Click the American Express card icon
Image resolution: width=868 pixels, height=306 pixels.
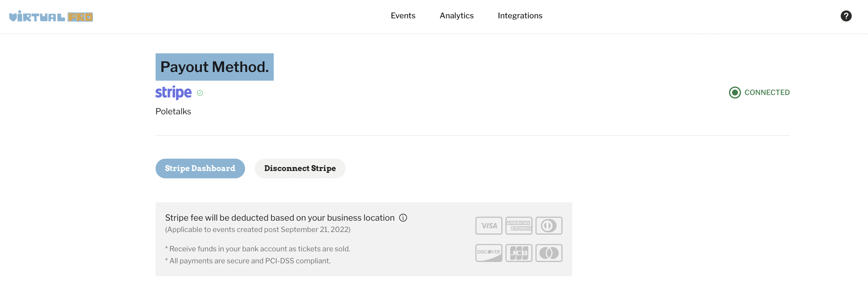coord(518,226)
